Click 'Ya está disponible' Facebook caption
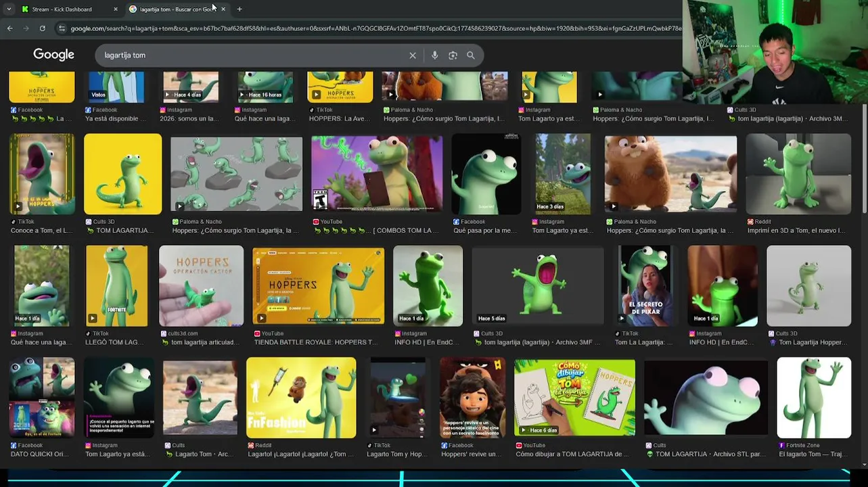 115,118
